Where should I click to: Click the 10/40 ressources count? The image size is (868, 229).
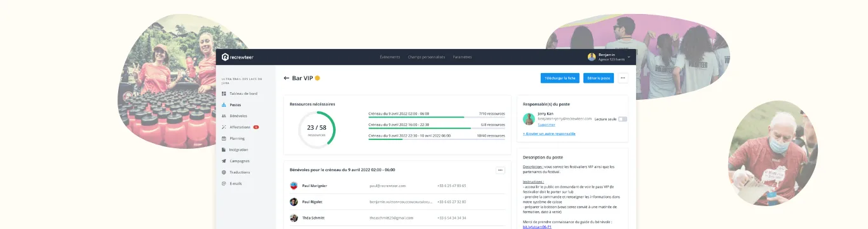pyautogui.click(x=491, y=135)
